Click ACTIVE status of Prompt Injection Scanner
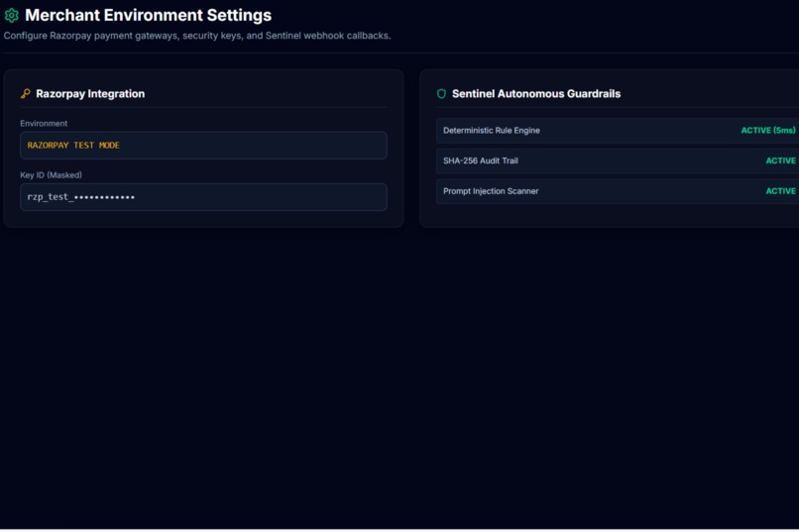Image resolution: width=799 pixels, height=532 pixels. click(780, 191)
